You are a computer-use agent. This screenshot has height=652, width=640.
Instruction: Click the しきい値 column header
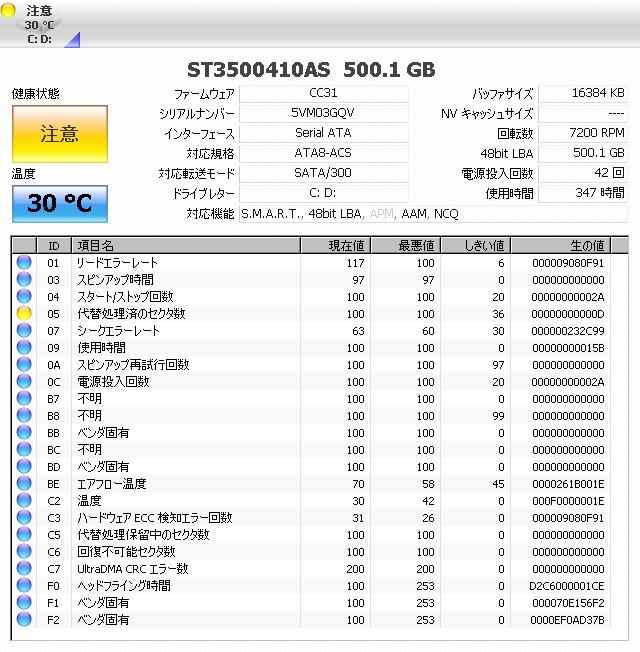tap(475, 246)
